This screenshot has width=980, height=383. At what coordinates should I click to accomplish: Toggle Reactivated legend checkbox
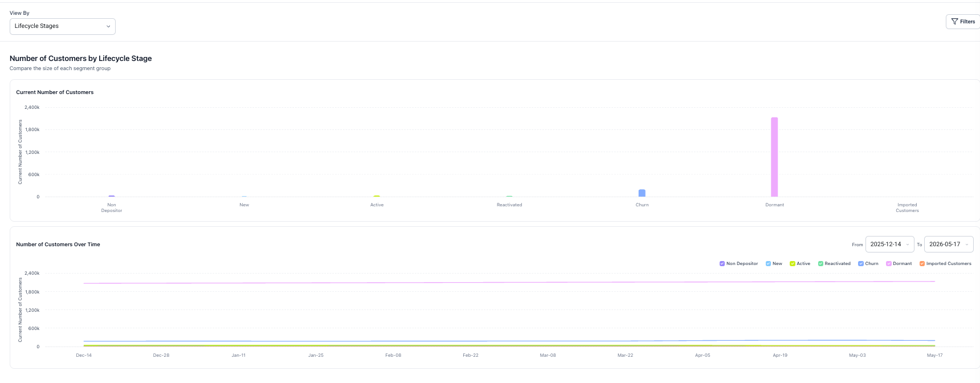click(x=820, y=263)
